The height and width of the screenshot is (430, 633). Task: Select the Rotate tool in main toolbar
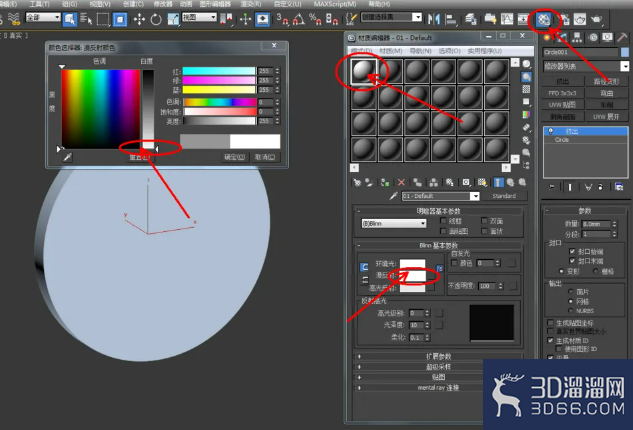(156, 19)
